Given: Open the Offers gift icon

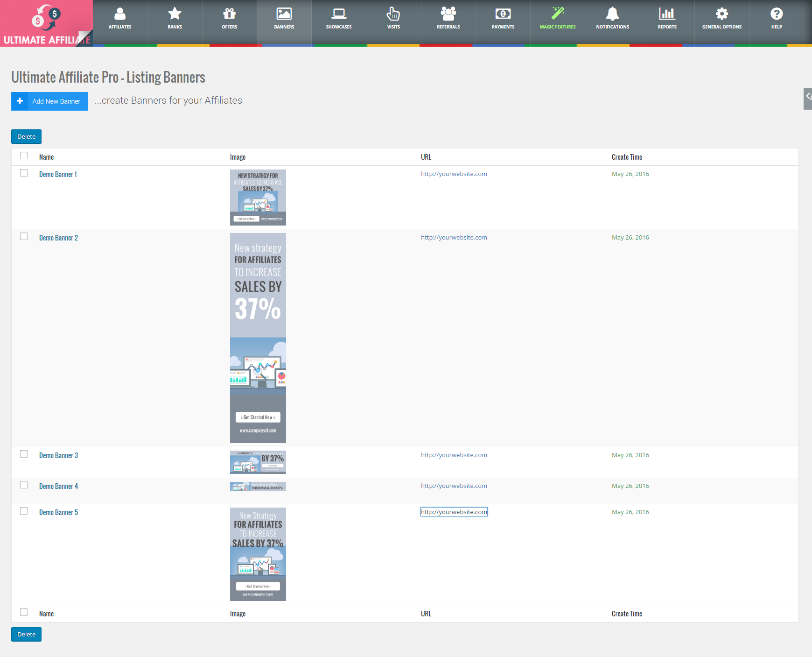Looking at the screenshot, I should [x=229, y=14].
